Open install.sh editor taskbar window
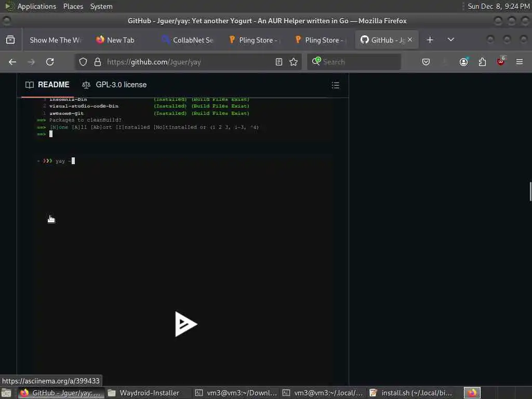The height and width of the screenshot is (399, 532). [411, 393]
